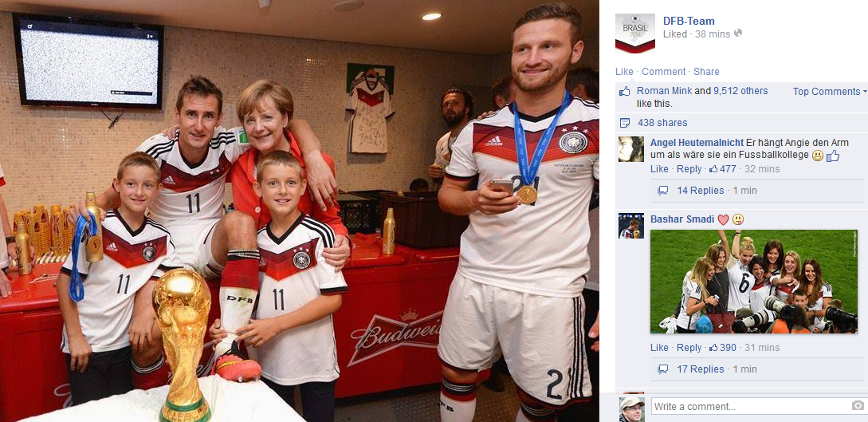The image size is (868, 422).
Task: Expand the 17 Replies thread
Action: [x=701, y=369]
